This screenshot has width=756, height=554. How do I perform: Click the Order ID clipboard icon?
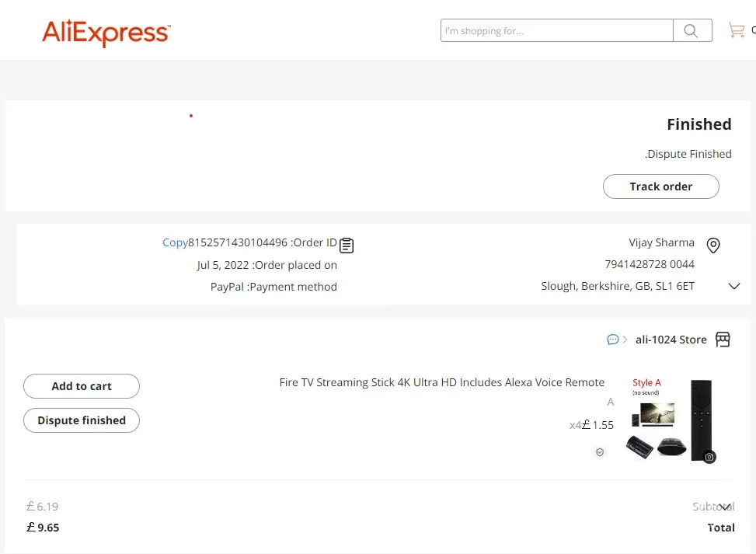(x=347, y=245)
